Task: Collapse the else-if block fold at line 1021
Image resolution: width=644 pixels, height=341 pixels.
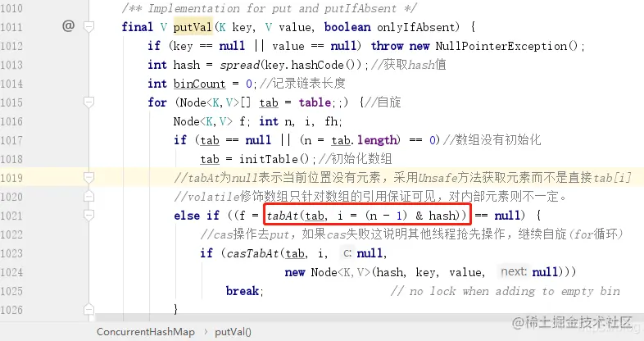Action: pyautogui.click(x=88, y=216)
